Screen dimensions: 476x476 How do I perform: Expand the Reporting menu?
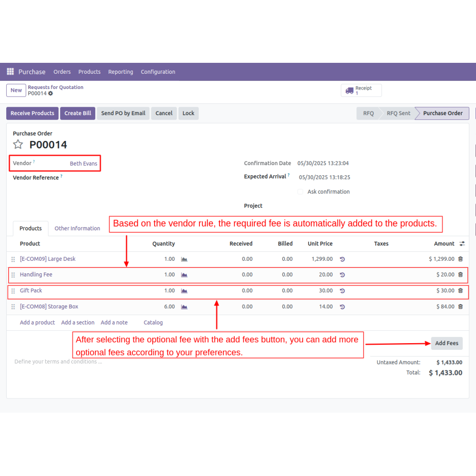pos(120,72)
